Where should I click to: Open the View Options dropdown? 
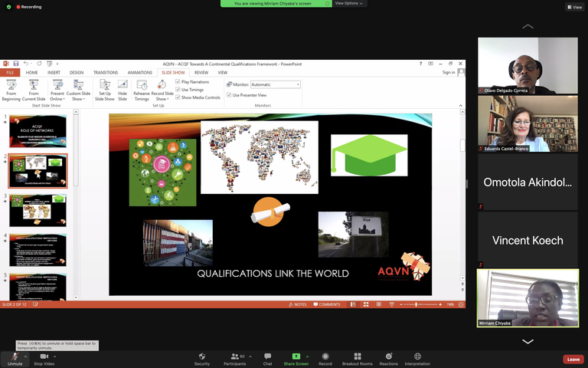tap(349, 3)
